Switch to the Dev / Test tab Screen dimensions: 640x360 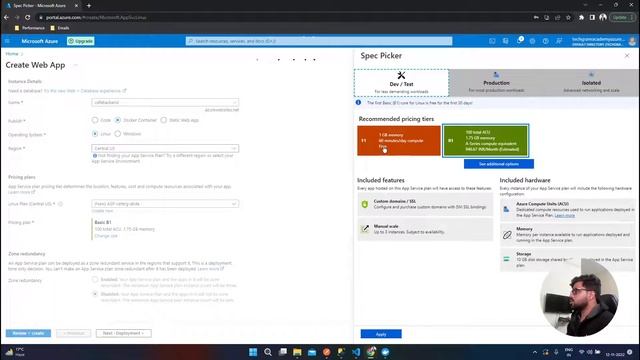pos(401,83)
